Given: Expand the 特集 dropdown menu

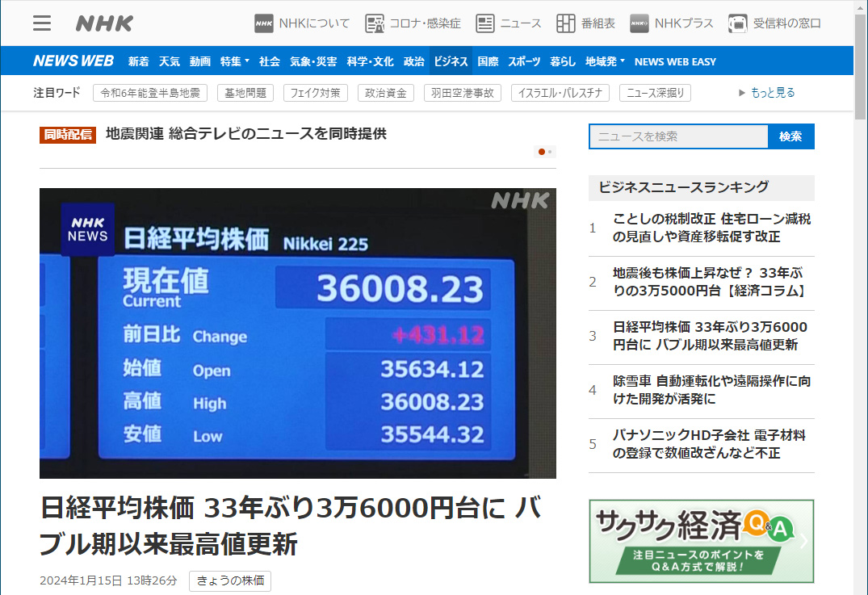Looking at the screenshot, I should tap(235, 61).
